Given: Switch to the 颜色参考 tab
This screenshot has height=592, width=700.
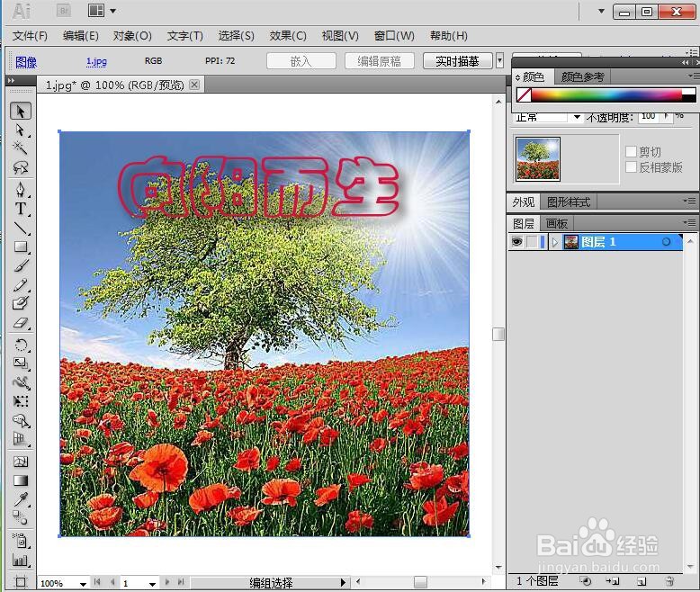Looking at the screenshot, I should tap(583, 76).
